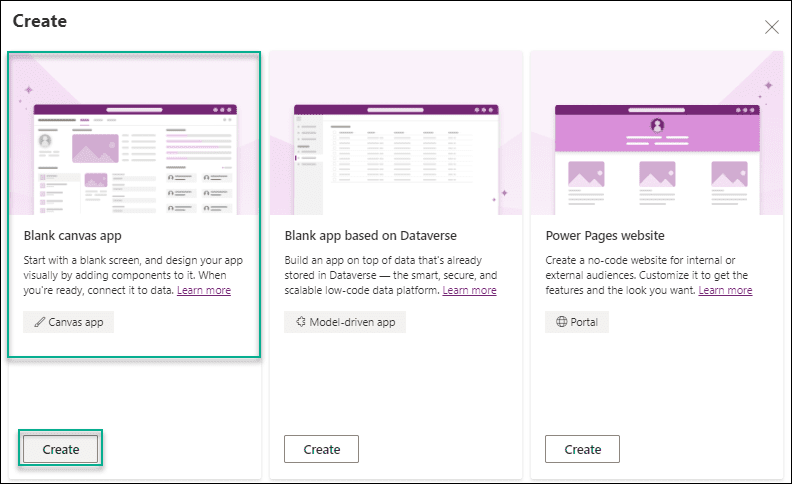
Task: Click the puzzle icon on Model-driven app tag
Action: 301,322
